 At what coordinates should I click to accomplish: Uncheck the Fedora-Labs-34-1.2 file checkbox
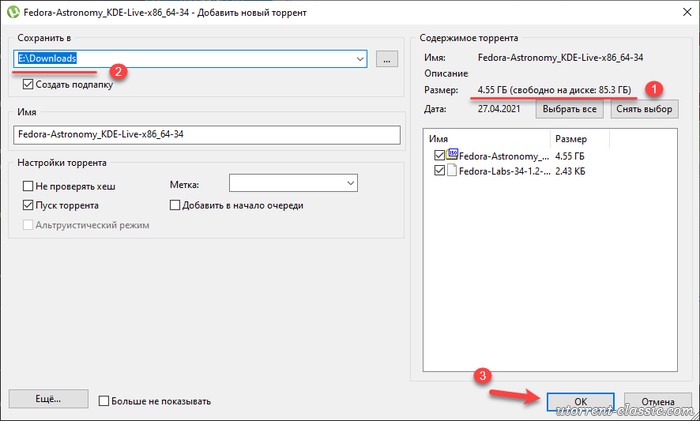click(439, 171)
